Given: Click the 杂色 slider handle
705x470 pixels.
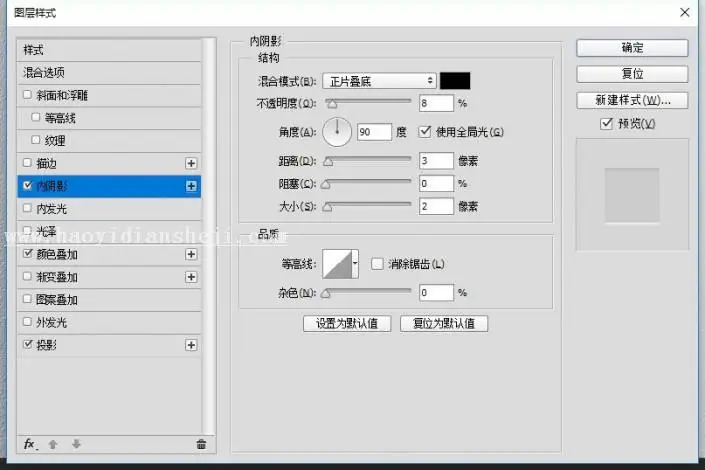Looking at the screenshot, I should [326, 294].
